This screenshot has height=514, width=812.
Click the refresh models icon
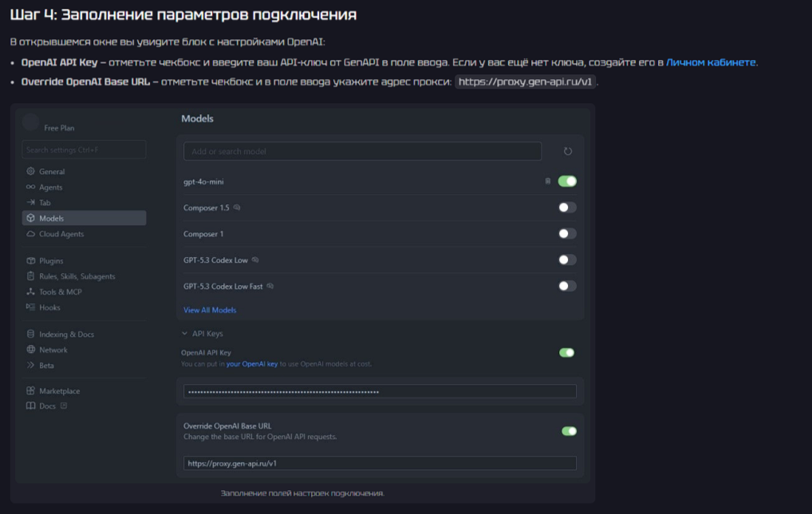pyautogui.click(x=568, y=152)
